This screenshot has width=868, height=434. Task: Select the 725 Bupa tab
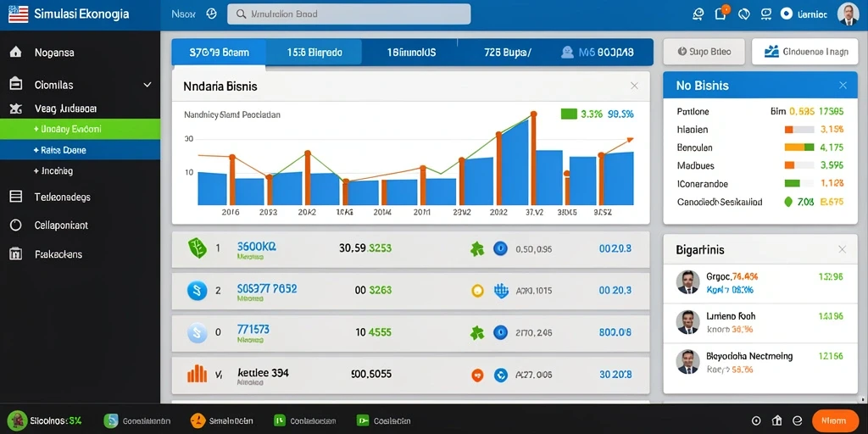tap(507, 53)
